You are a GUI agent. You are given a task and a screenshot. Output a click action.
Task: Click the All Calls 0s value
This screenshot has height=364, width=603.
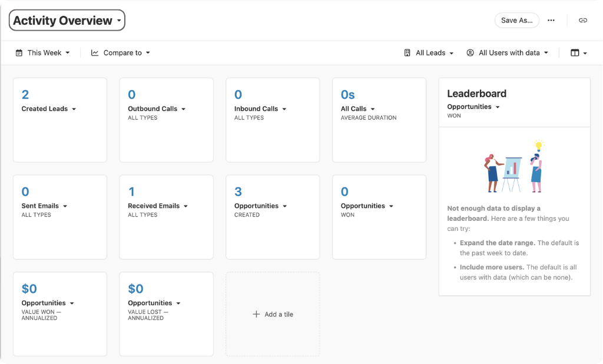tap(348, 95)
